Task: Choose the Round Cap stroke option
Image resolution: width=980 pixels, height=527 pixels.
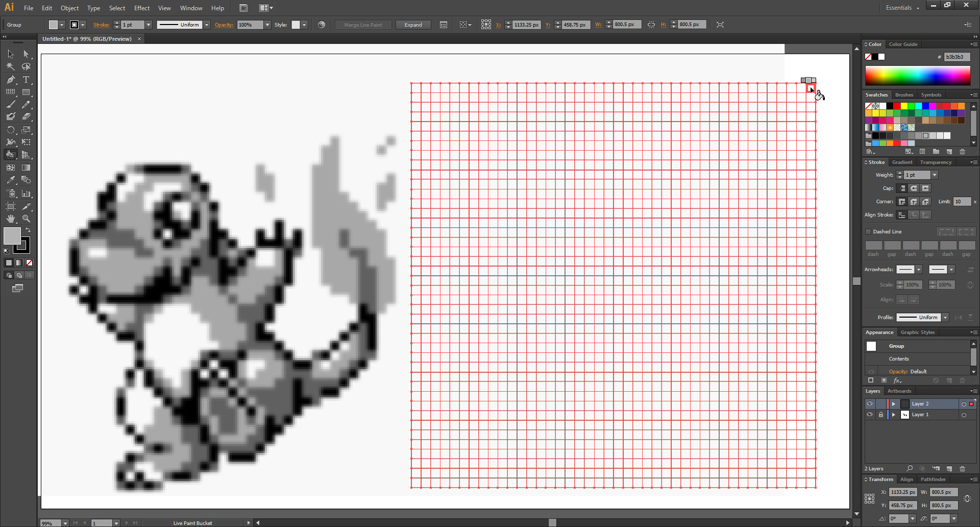Action: pos(914,188)
